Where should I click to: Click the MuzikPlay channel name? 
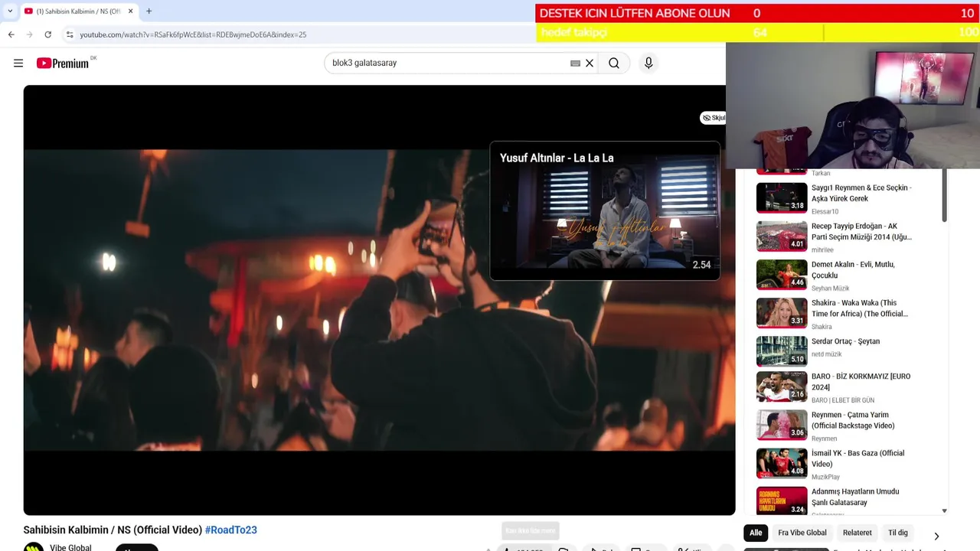(x=825, y=477)
